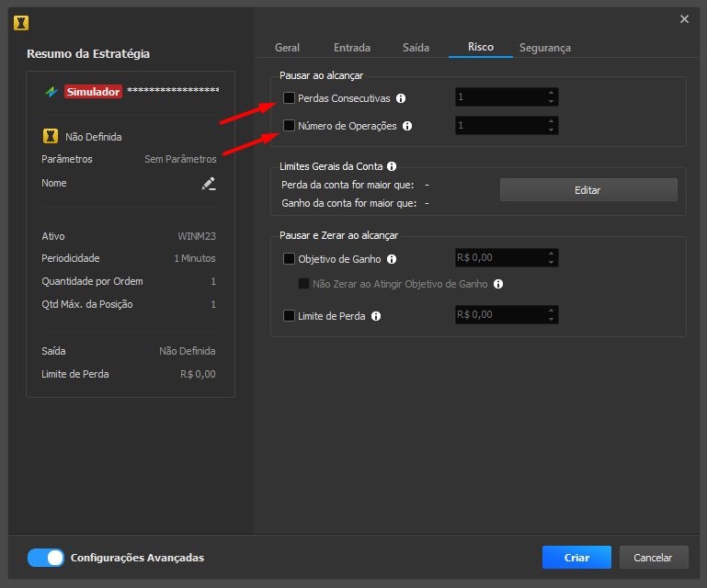This screenshot has width=707, height=588.
Task: Click the Cancelar button
Action: 654,558
